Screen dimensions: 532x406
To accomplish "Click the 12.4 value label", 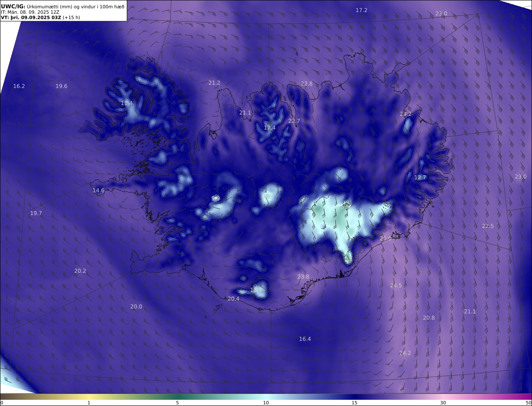I will pyautogui.click(x=270, y=127).
